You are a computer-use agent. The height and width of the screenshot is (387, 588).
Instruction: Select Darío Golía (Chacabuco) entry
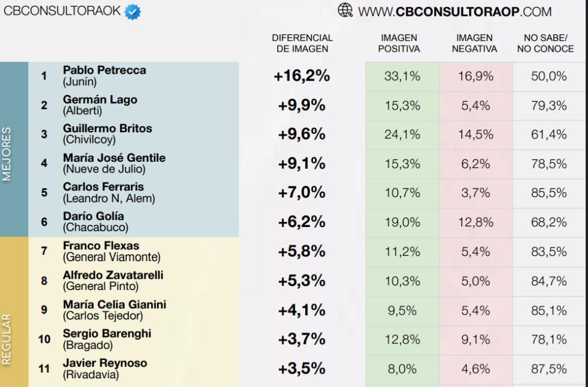(x=96, y=222)
